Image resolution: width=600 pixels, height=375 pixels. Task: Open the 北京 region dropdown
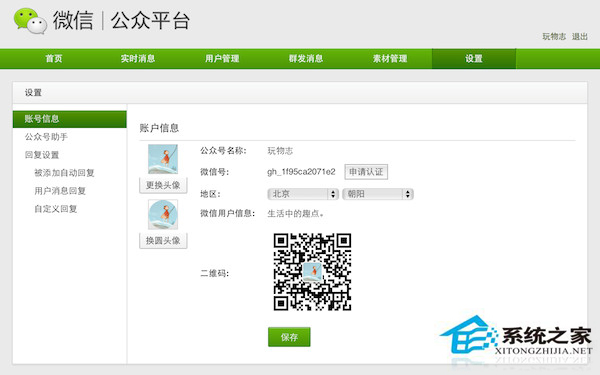303,194
